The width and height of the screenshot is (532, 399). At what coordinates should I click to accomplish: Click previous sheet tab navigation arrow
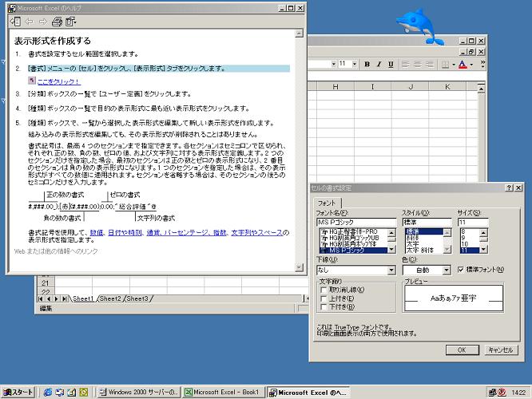pos(49,298)
